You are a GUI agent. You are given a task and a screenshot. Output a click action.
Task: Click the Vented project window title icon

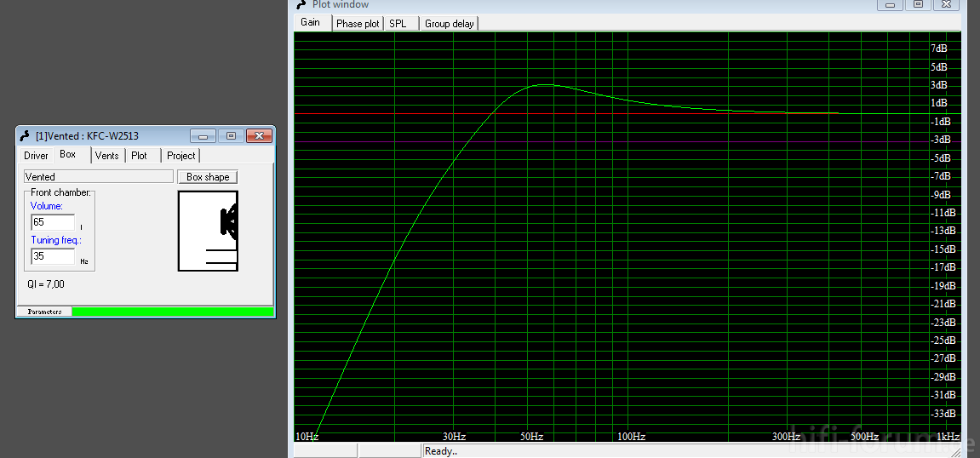point(25,135)
